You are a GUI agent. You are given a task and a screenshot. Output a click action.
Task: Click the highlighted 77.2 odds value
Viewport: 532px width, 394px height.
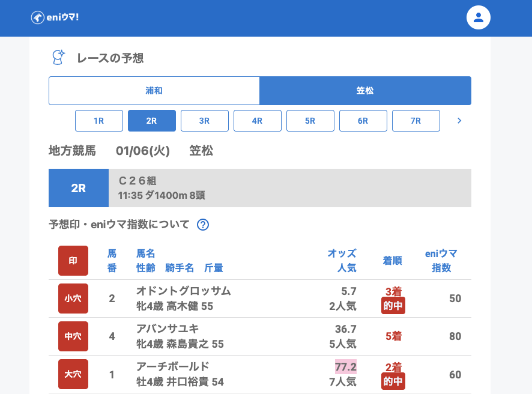[346, 367]
